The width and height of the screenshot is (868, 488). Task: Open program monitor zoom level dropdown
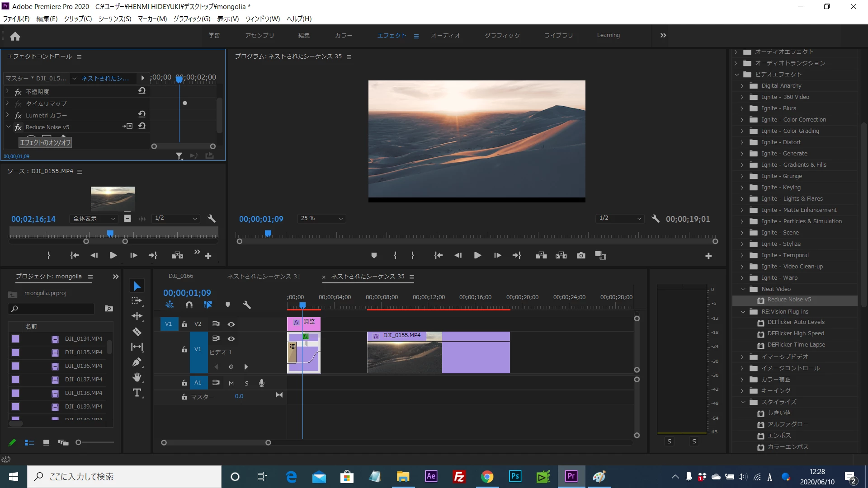(x=322, y=218)
